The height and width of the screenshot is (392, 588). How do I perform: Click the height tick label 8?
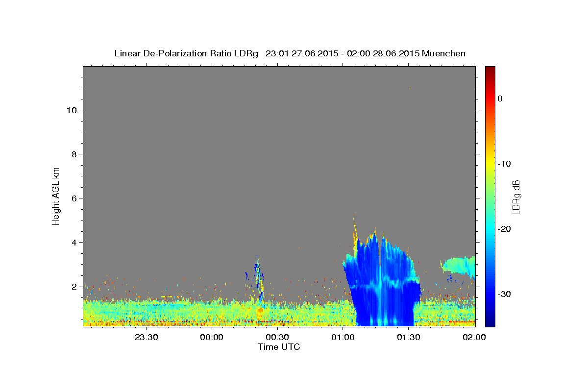click(x=74, y=154)
